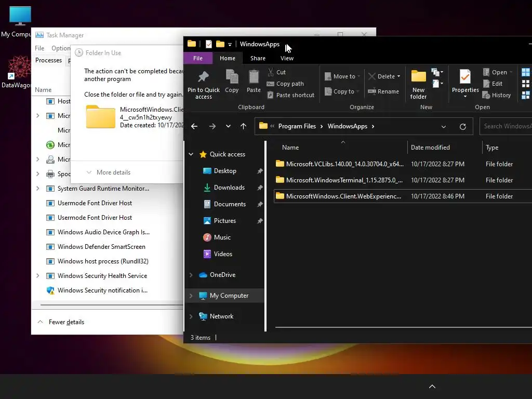Viewport: 532px width, 399px height.
Task: Click Rename in Organize group
Action: point(384,91)
